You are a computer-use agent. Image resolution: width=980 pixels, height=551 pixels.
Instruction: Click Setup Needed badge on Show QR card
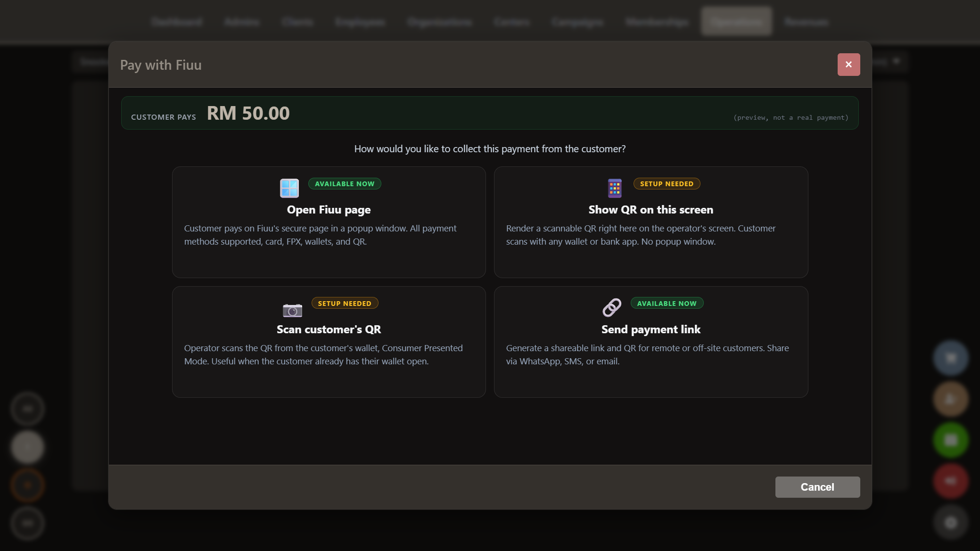pos(667,184)
